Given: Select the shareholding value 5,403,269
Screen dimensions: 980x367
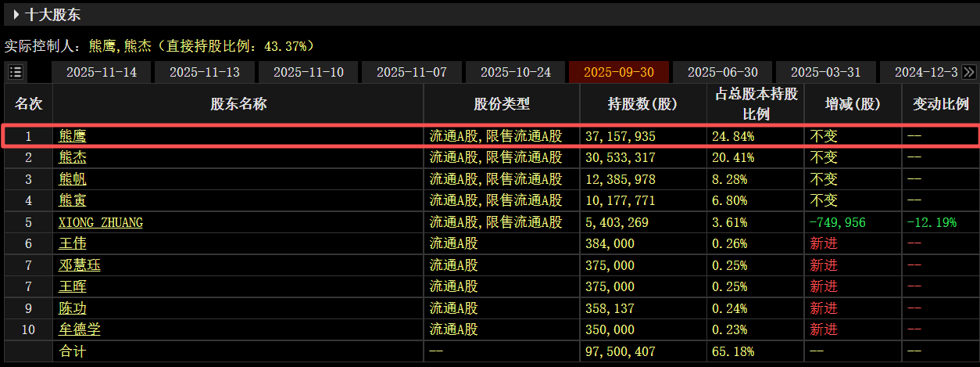Looking at the screenshot, I should click(x=617, y=222).
